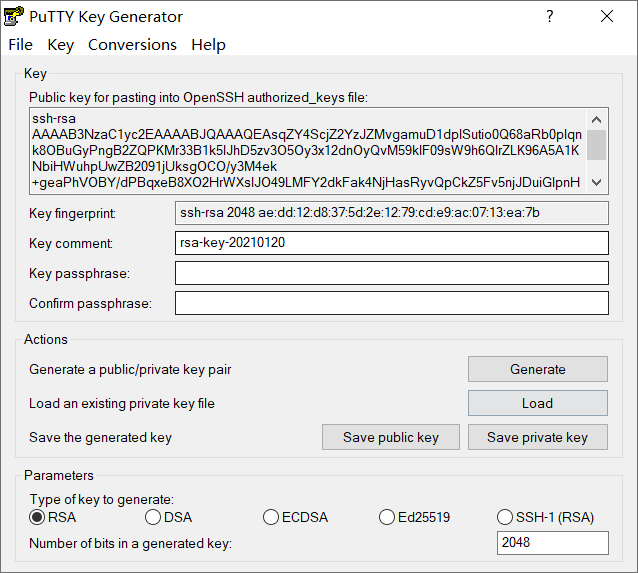This screenshot has height=573, width=638.
Task: Click the Generate button
Action: pos(537,369)
